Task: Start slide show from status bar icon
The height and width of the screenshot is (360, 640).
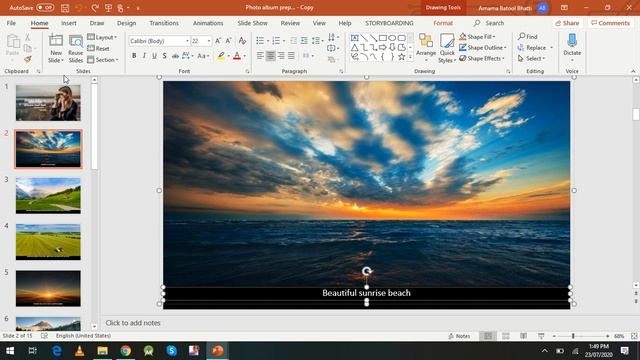Action: [x=541, y=336]
